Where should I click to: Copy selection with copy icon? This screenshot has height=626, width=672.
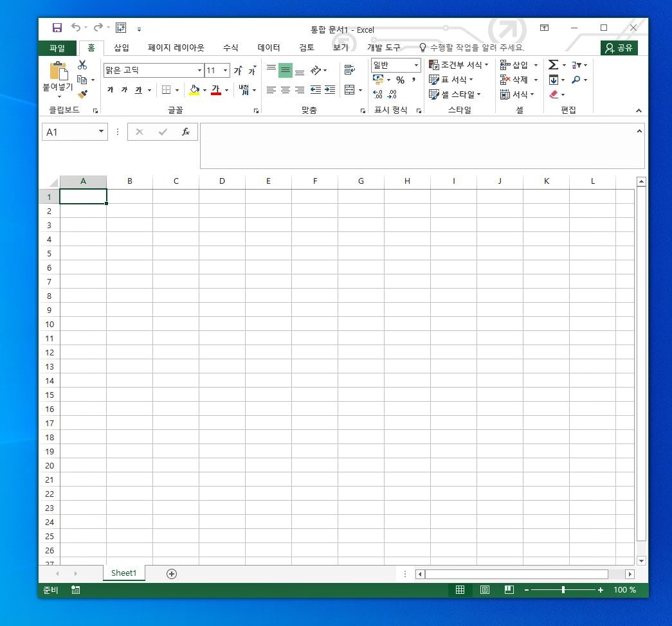point(82,80)
